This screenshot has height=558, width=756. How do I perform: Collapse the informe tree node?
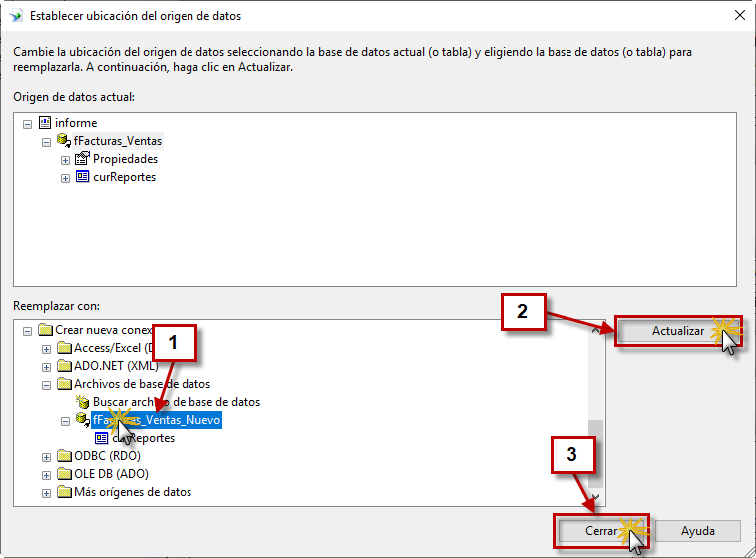click(x=28, y=124)
